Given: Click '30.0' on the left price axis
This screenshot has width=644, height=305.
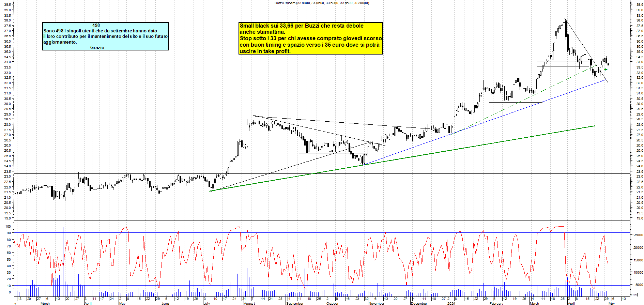Looking at the screenshot, I should click(7, 104).
